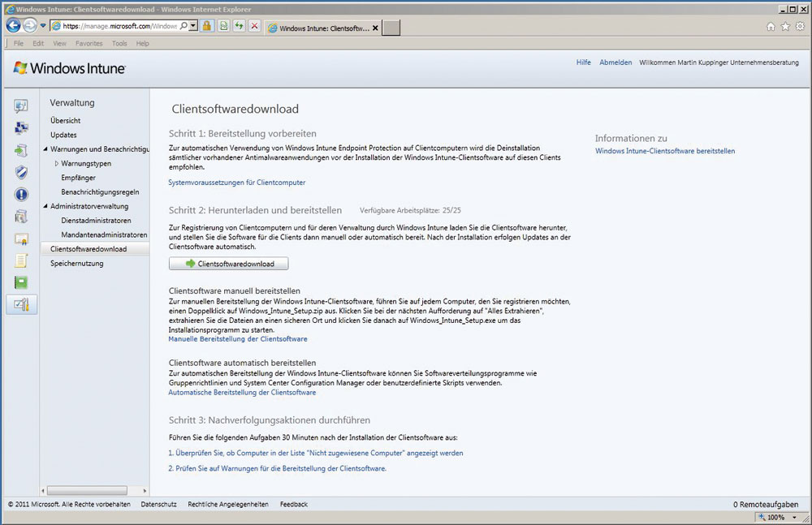Click the browser Forward arrow button
The height and width of the screenshot is (525, 812).
point(30,25)
